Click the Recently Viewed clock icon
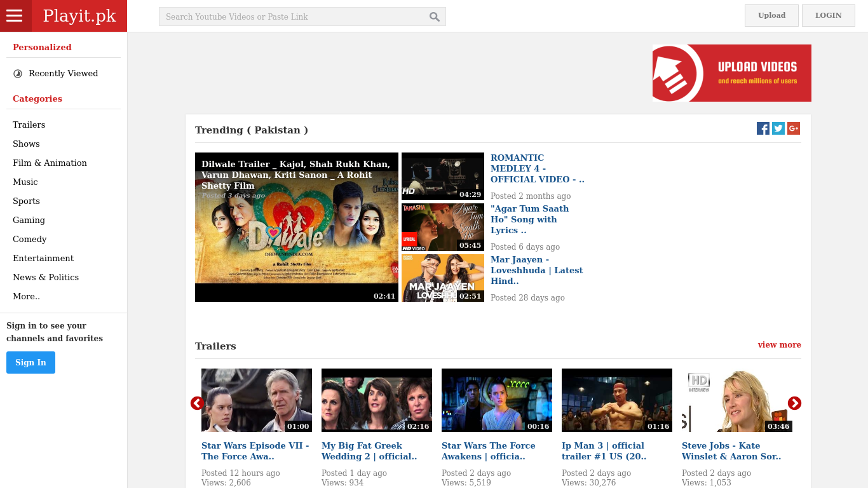The width and height of the screenshot is (868, 488). tap(18, 74)
